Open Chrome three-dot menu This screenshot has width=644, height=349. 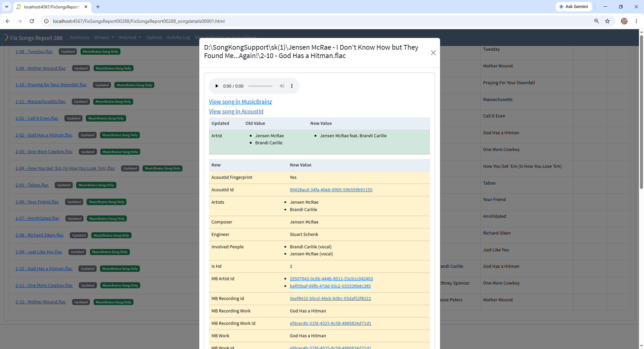[x=636, y=21]
